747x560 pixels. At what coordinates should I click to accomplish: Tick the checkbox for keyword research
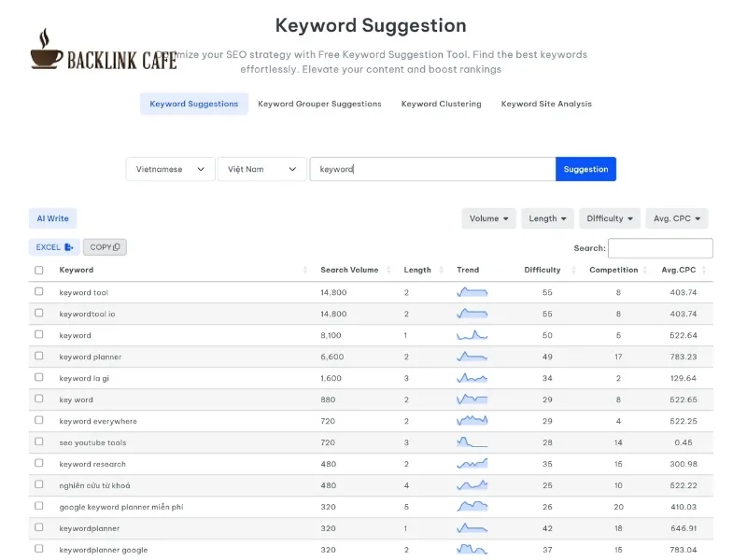tap(39, 463)
